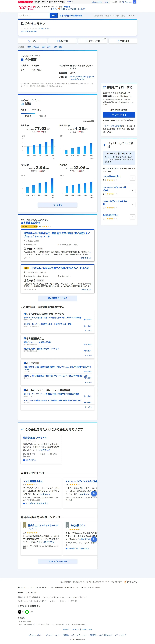Click the web search magnifier icon
Viewport: 155px width, 644px height.
tap(134, 2)
